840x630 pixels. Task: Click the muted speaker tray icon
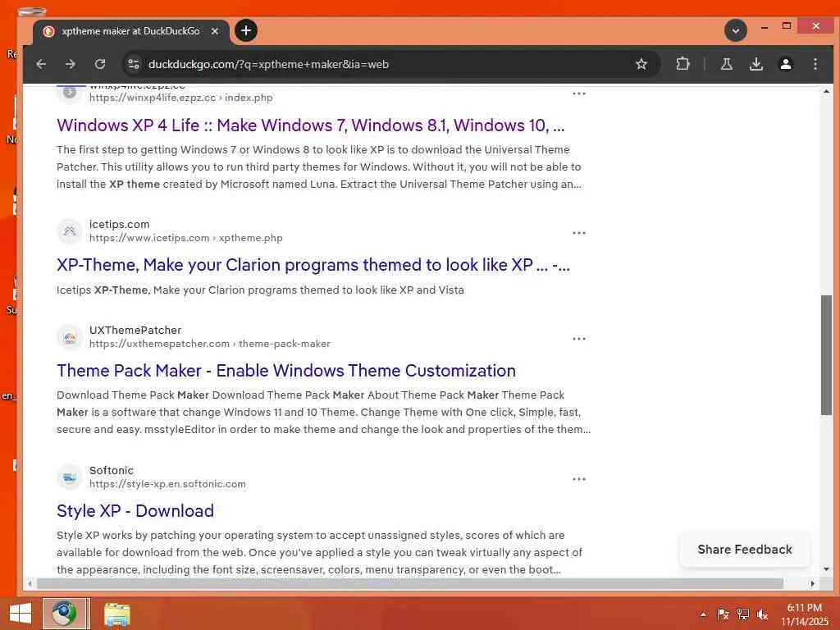click(762, 614)
